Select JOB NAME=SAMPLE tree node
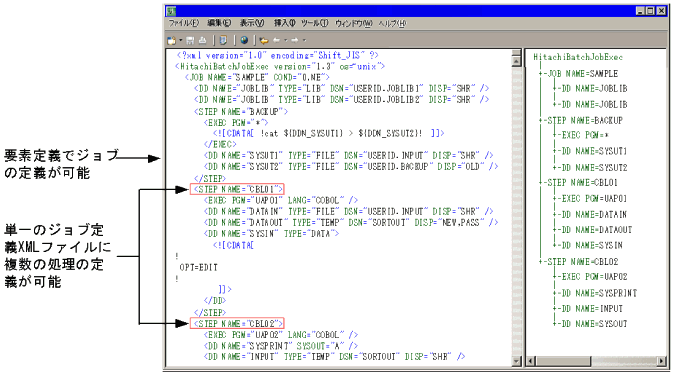The width and height of the screenshot is (675, 377). (582, 74)
